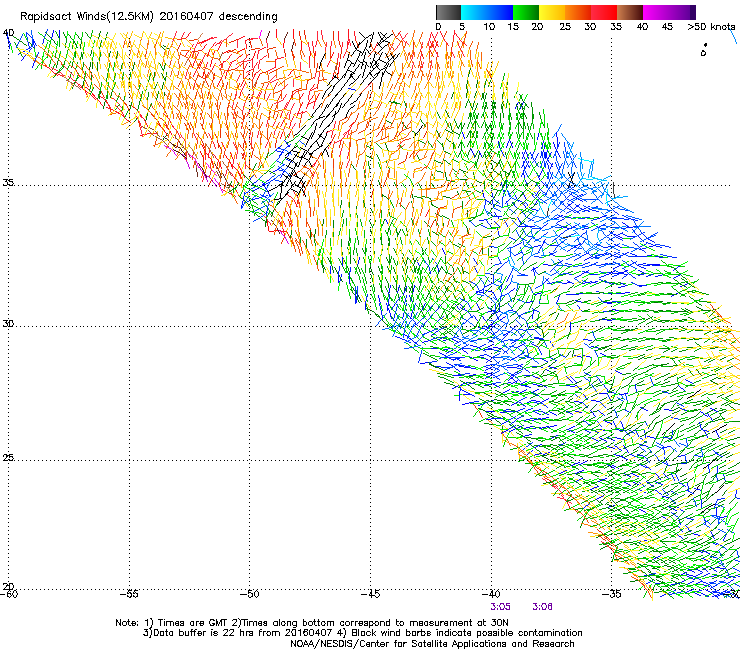This screenshot has width=740, height=650.
Task: Click the longitude -35 axis label
Action: pyautogui.click(x=612, y=594)
